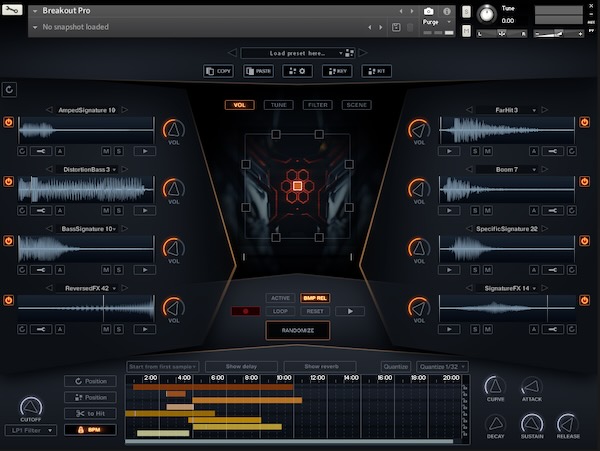This screenshot has height=451, width=600.
Task: Switch to the VOL tab
Action: click(x=240, y=105)
